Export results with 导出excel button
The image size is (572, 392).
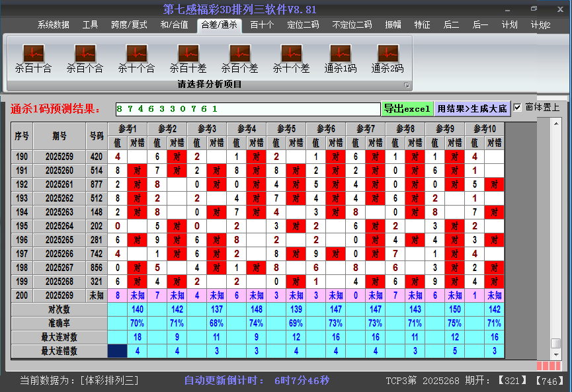tap(407, 108)
